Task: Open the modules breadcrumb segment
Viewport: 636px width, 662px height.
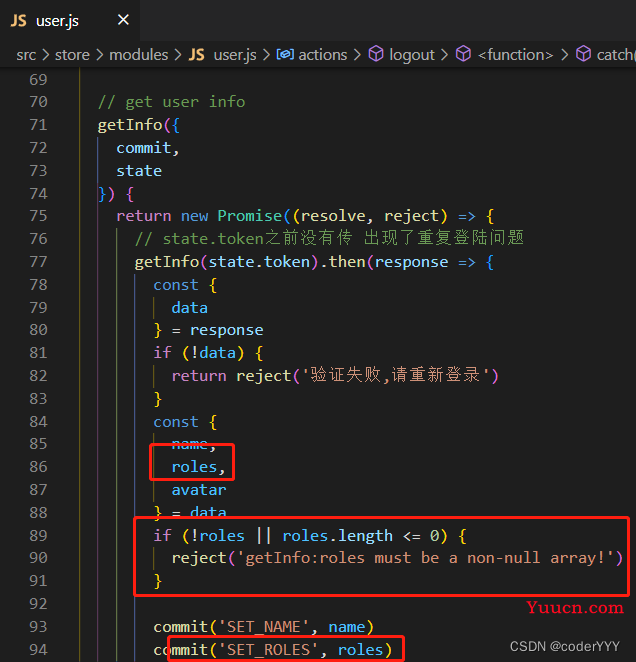Action: tap(139, 55)
